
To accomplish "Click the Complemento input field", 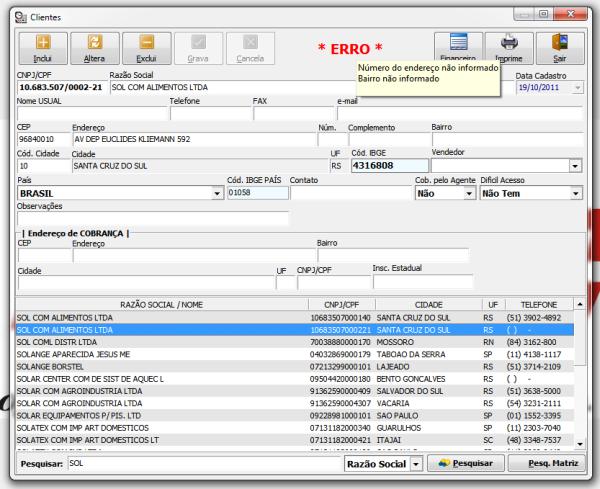I will pyautogui.click(x=389, y=139).
